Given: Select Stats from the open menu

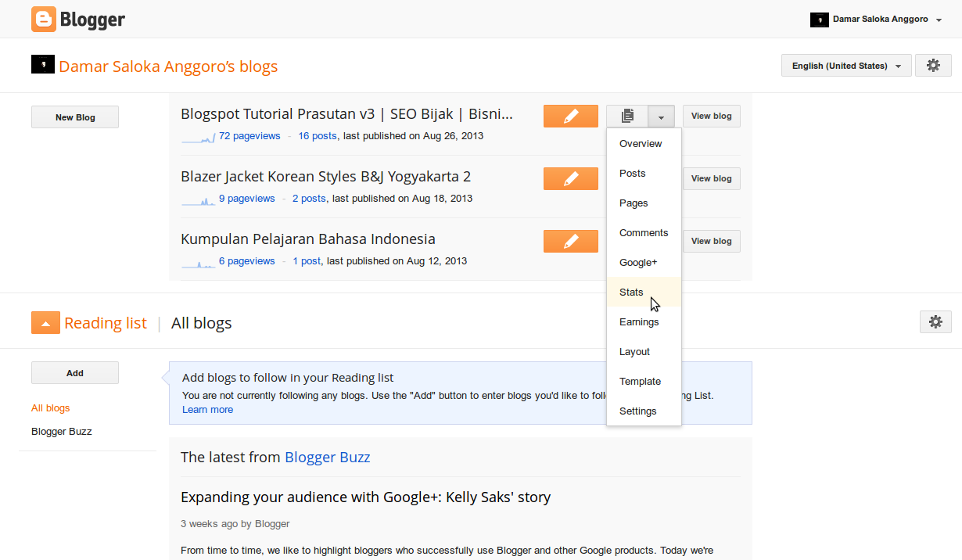Looking at the screenshot, I should point(631,292).
